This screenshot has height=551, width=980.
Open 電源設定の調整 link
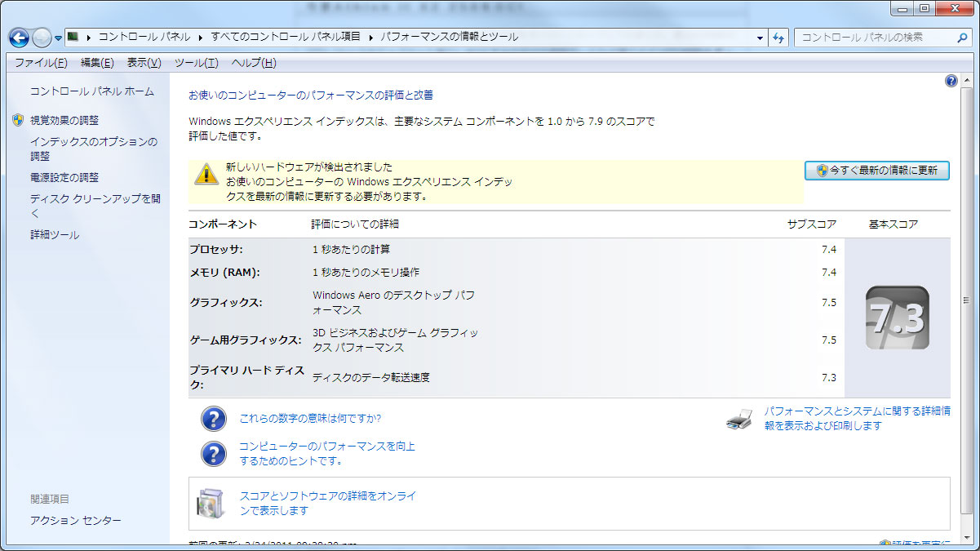pos(64,177)
